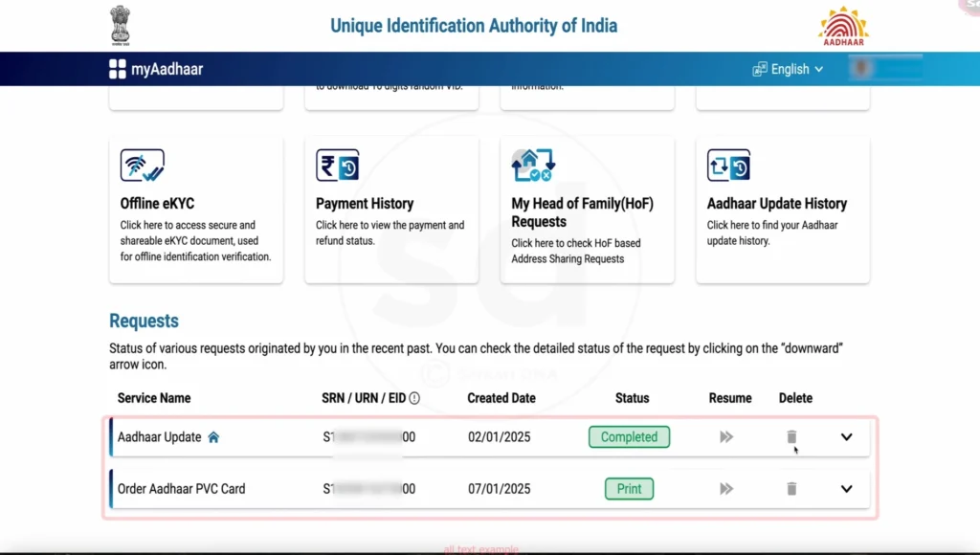980x555 pixels.
Task: Resume the Aadhaar Update request
Action: pos(726,437)
